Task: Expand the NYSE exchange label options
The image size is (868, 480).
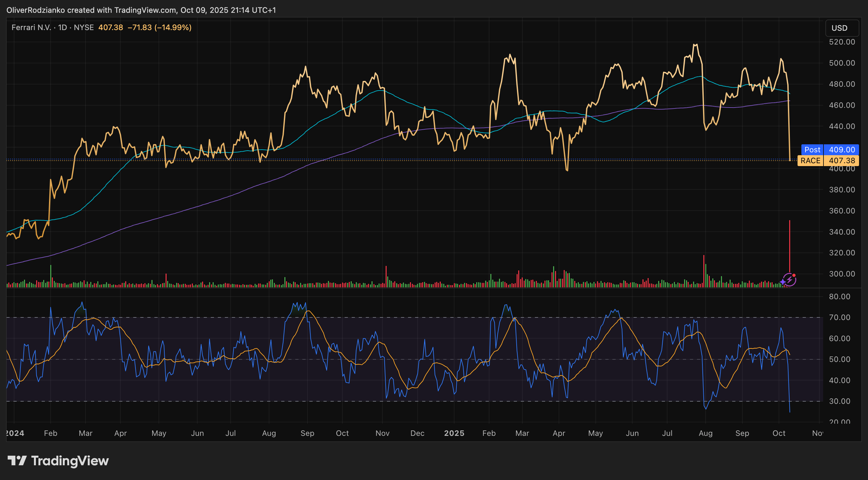Action: [85, 28]
